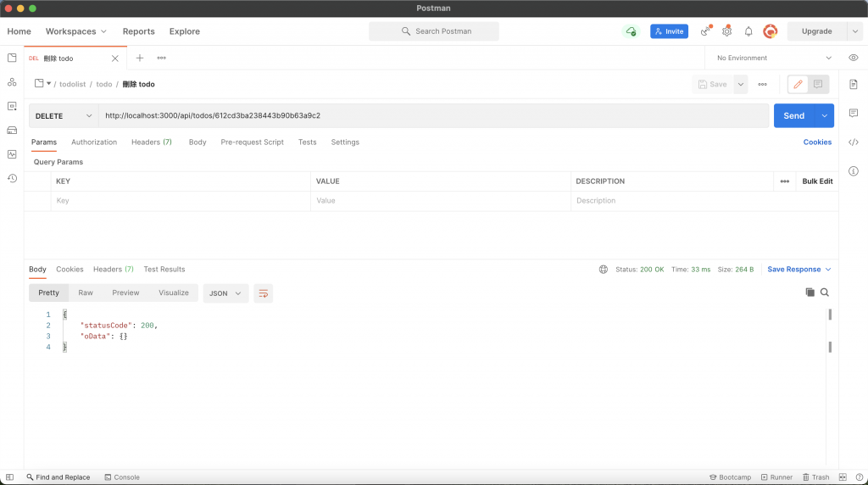Expand the Upgrade dropdown arrow
Image resolution: width=868 pixels, height=485 pixels.
pyautogui.click(x=854, y=31)
